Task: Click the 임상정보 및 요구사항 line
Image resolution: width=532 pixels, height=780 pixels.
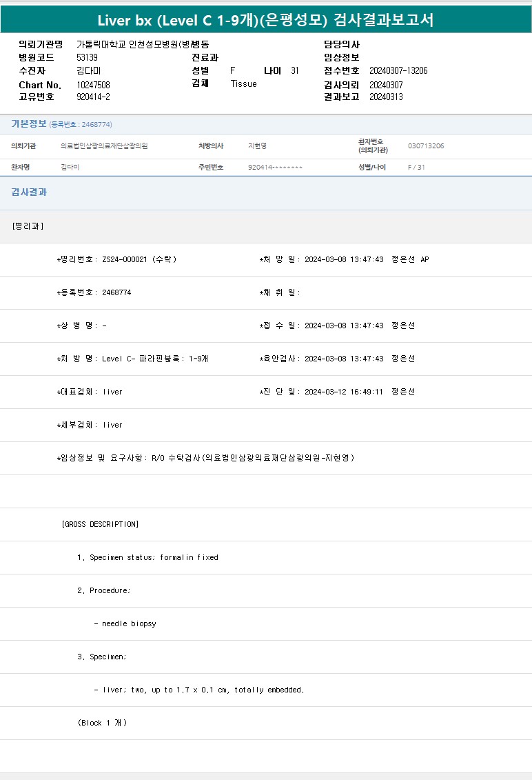Action: [x=205, y=458]
